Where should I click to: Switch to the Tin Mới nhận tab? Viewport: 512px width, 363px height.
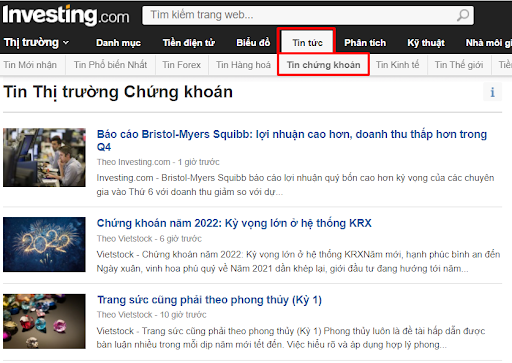point(30,65)
